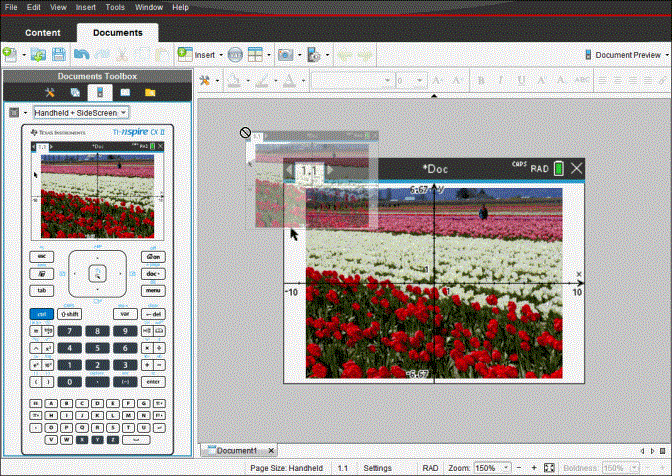Toggle RAD angle mode in status bar

[430, 468]
